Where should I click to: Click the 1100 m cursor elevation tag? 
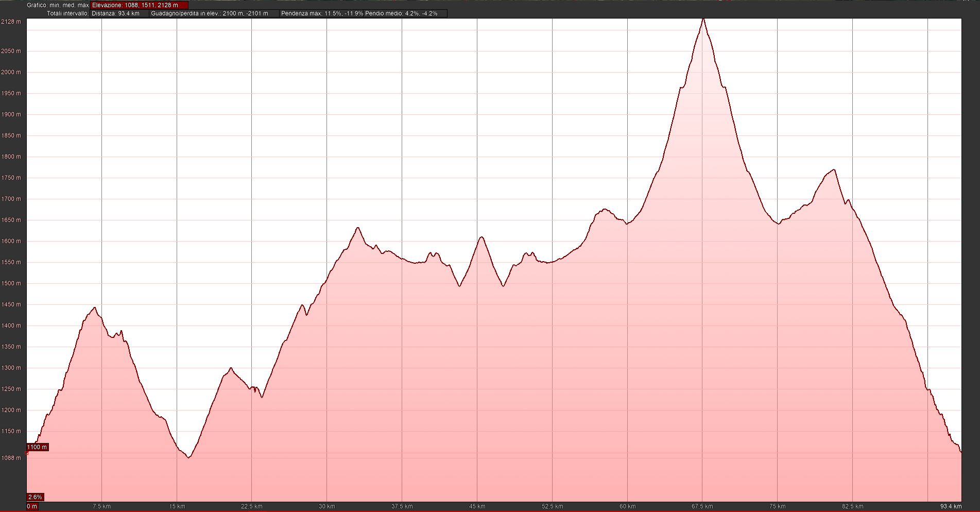coord(38,447)
